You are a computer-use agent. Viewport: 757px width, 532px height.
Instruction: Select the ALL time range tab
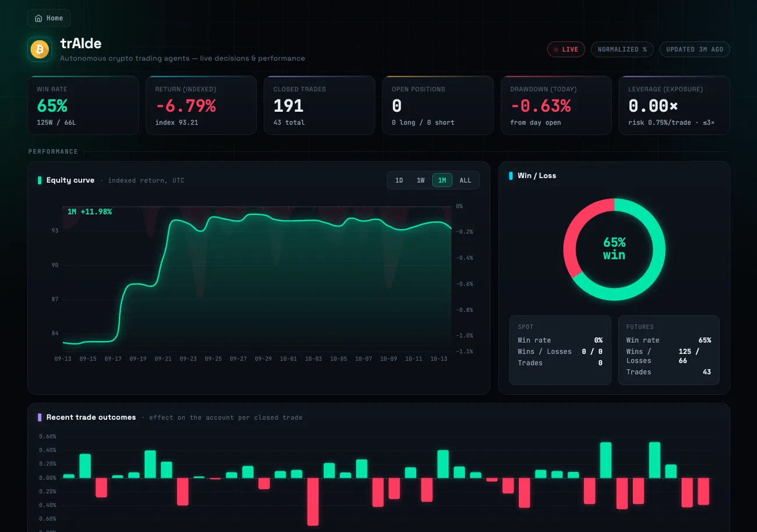point(465,180)
